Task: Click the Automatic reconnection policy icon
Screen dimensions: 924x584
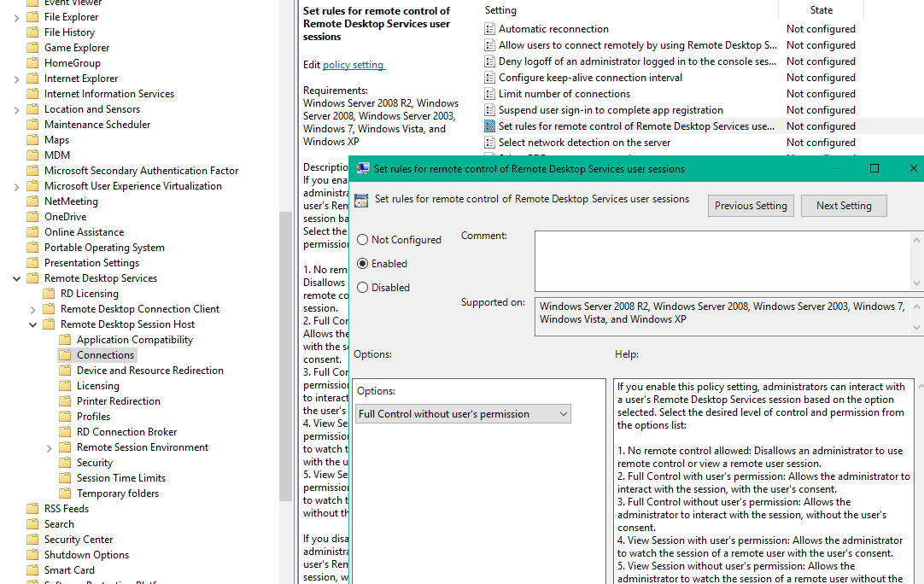Action: coord(489,29)
